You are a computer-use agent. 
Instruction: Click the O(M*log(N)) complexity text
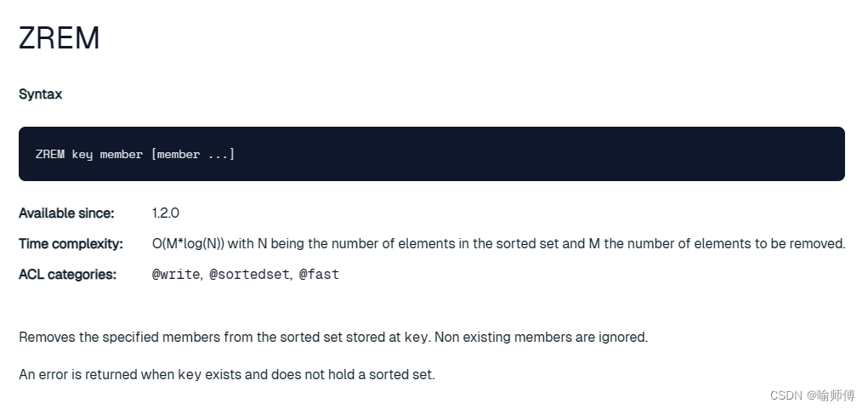188,243
